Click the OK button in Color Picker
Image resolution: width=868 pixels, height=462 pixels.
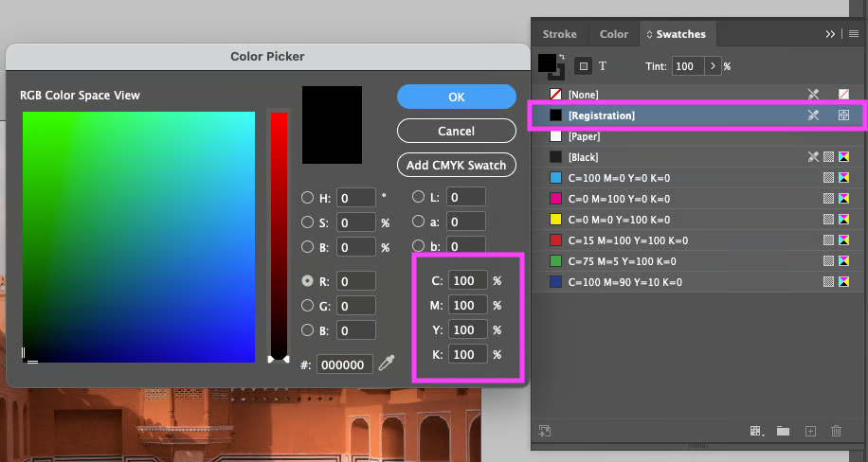[456, 97]
